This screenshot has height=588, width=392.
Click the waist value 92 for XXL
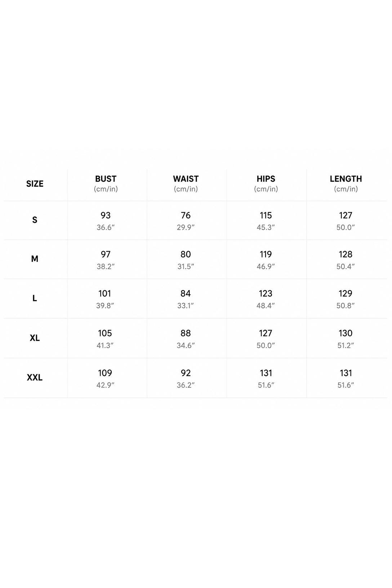186,373
